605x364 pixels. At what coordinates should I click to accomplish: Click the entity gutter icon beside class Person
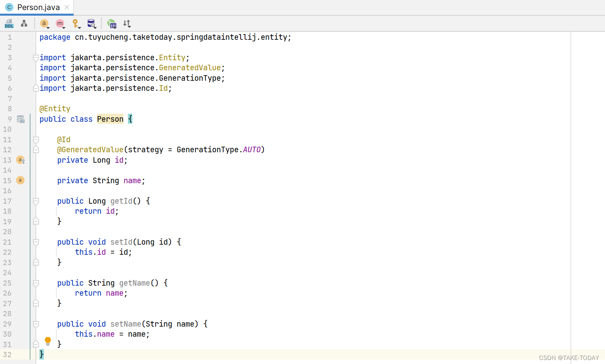coord(21,119)
